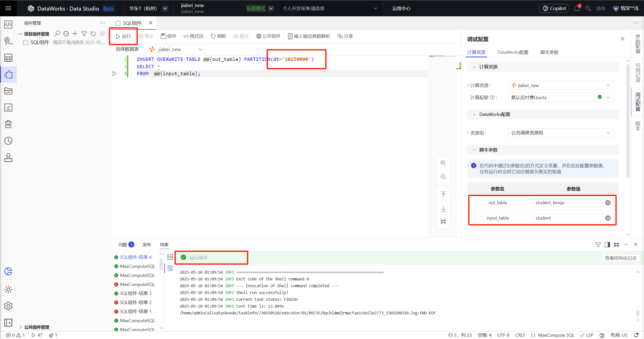
Task: Collapse the 项目组件管理 tree node
Action: click(x=20, y=34)
